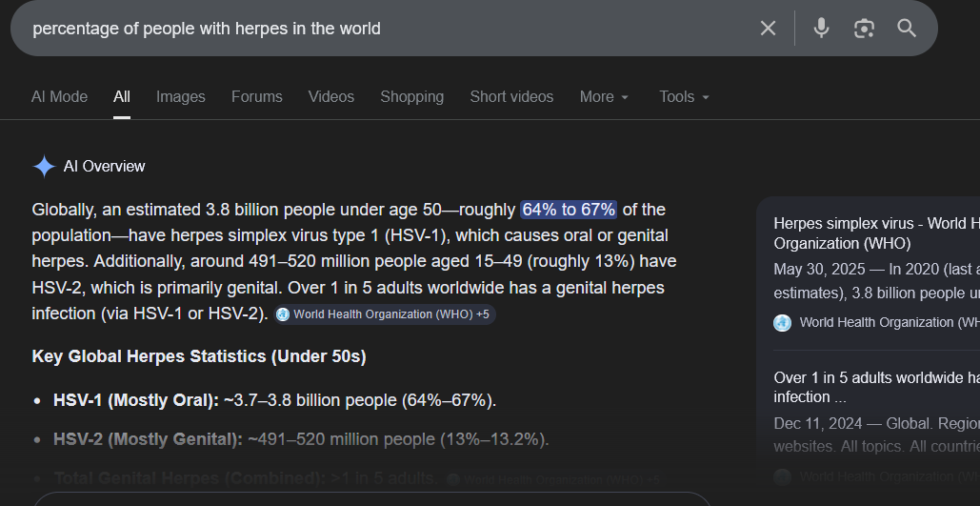This screenshot has height=506, width=980.
Task: Open World Health Organization (WHO) +5 source chip
Action: [385, 314]
